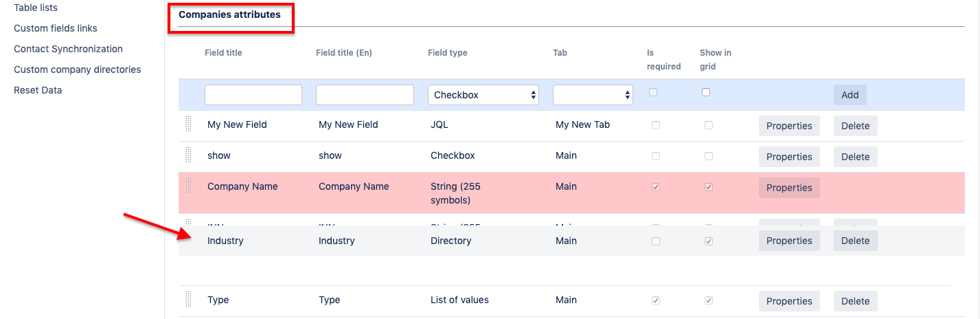This screenshot has width=980, height=319.
Task: Grab drag handle of Company Name row
Action: (x=188, y=186)
